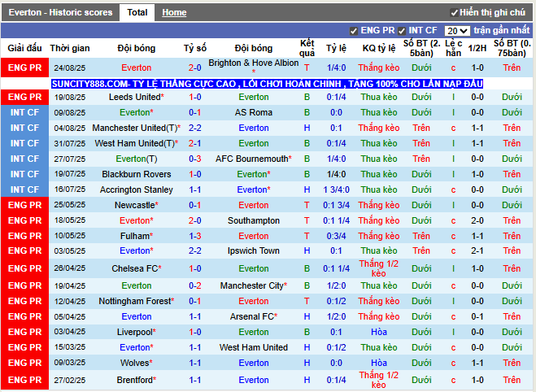
Task: Click half-time score 2-1 in Ipswich row
Action: 477,250
